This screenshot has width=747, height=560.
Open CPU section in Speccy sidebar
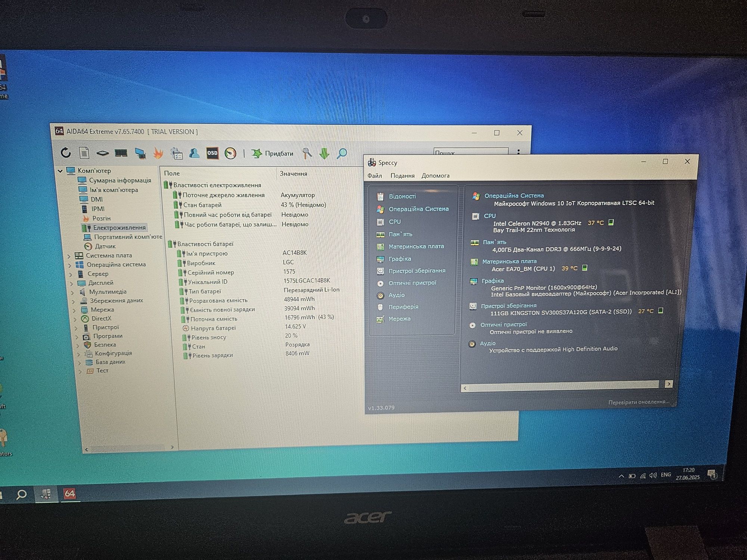tap(394, 222)
